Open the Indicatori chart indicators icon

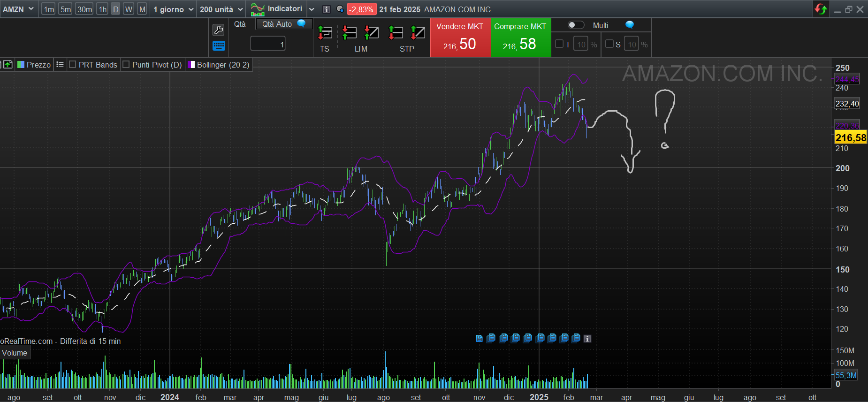pos(258,9)
